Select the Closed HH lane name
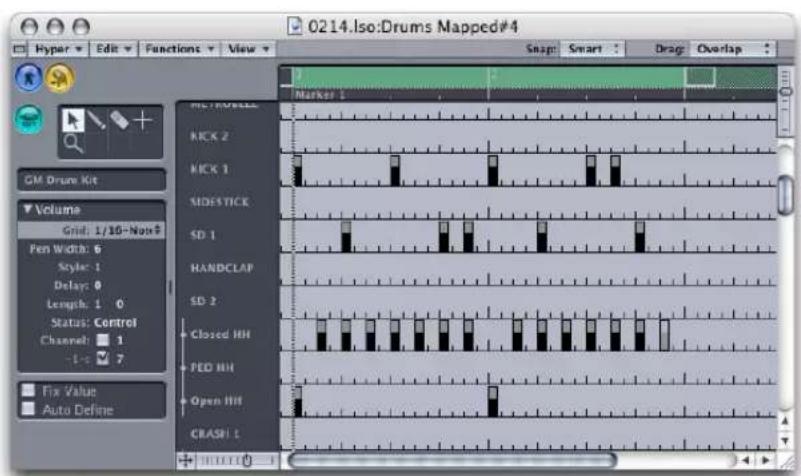The width and height of the screenshot is (801, 476). [x=220, y=335]
